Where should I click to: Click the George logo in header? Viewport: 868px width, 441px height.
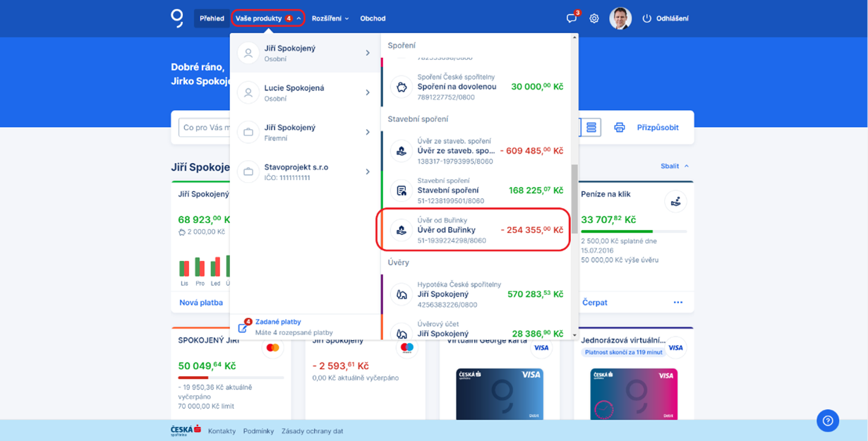coord(177,18)
